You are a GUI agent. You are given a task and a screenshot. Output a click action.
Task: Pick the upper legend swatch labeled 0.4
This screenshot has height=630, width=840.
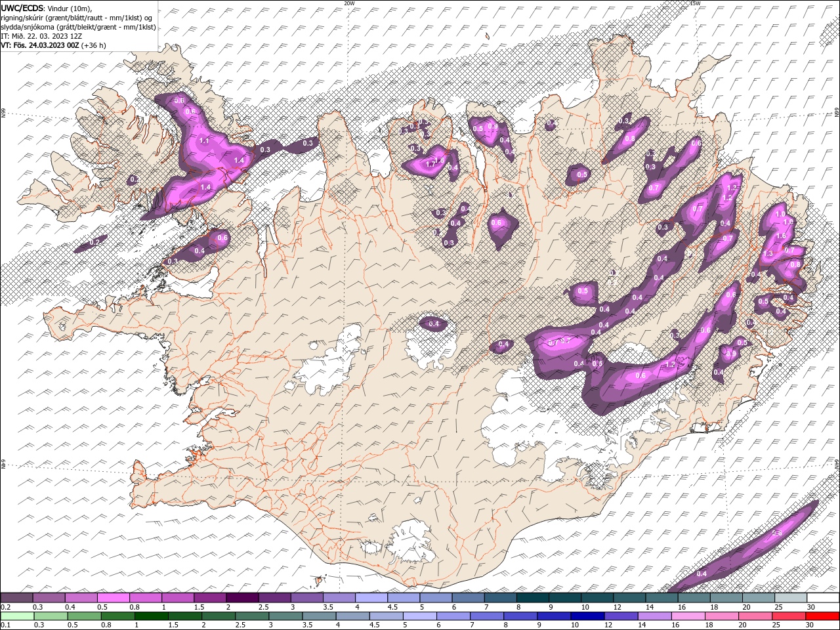tap(81, 598)
